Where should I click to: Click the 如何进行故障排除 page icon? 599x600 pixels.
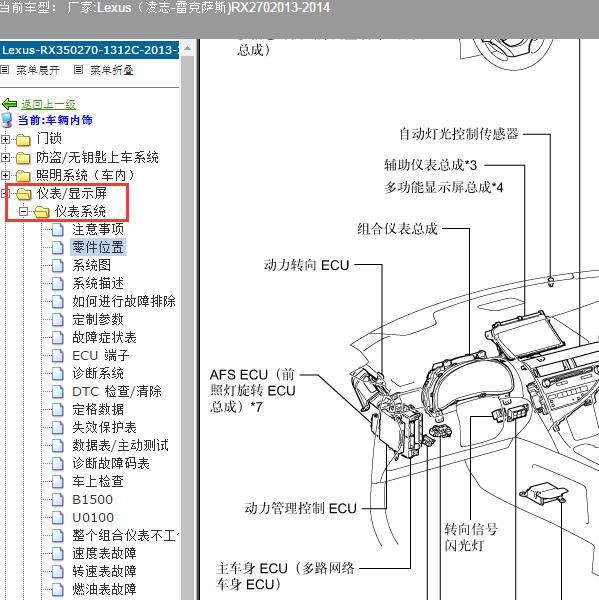58,302
